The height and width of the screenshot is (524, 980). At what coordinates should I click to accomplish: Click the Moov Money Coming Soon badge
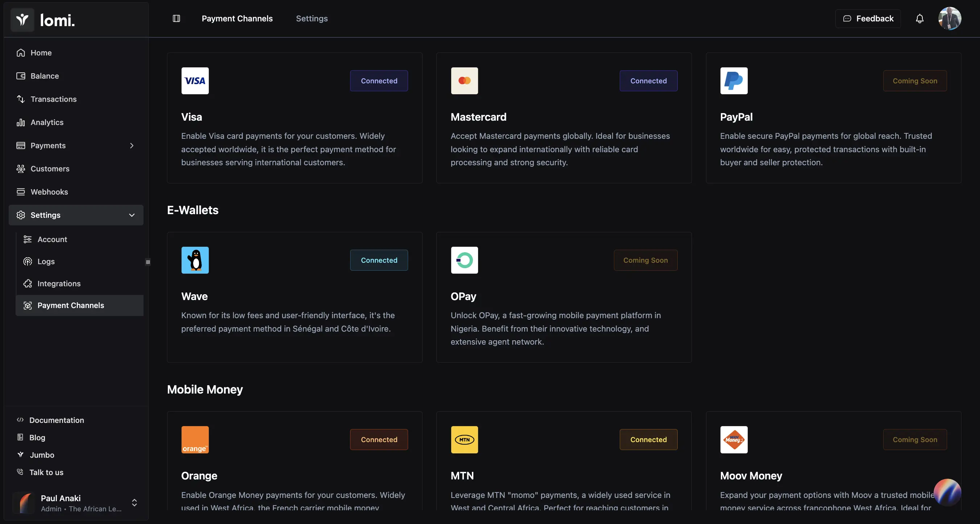tap(914, 440)
